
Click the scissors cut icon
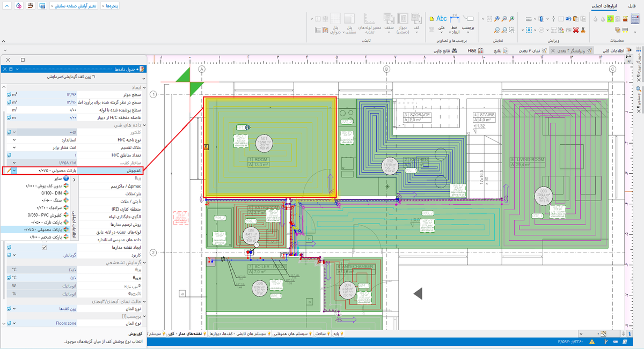point(583,30)
